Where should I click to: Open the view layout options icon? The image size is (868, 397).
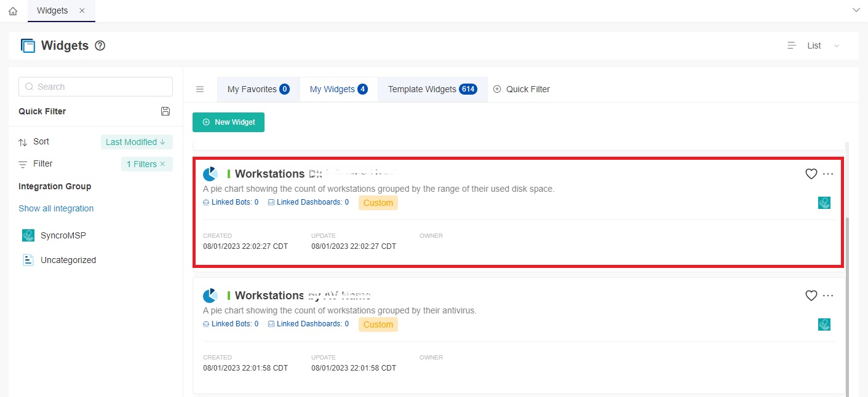(791, 45)
